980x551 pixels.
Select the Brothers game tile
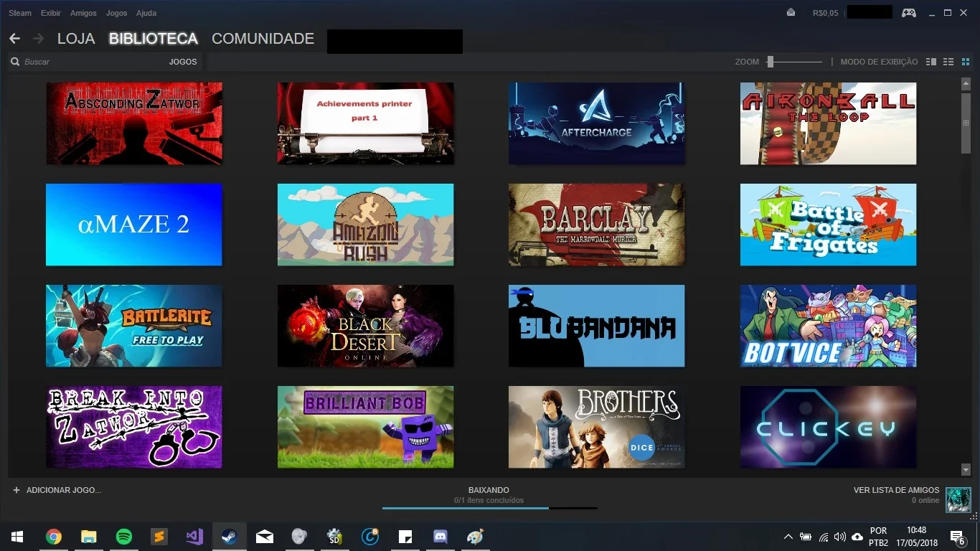(x=597, y=427)
